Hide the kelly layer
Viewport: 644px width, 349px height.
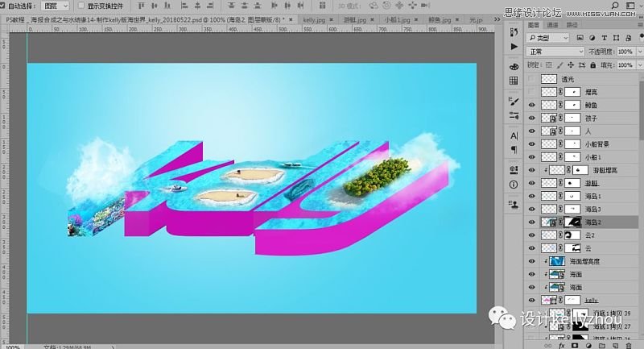point(531,300)
